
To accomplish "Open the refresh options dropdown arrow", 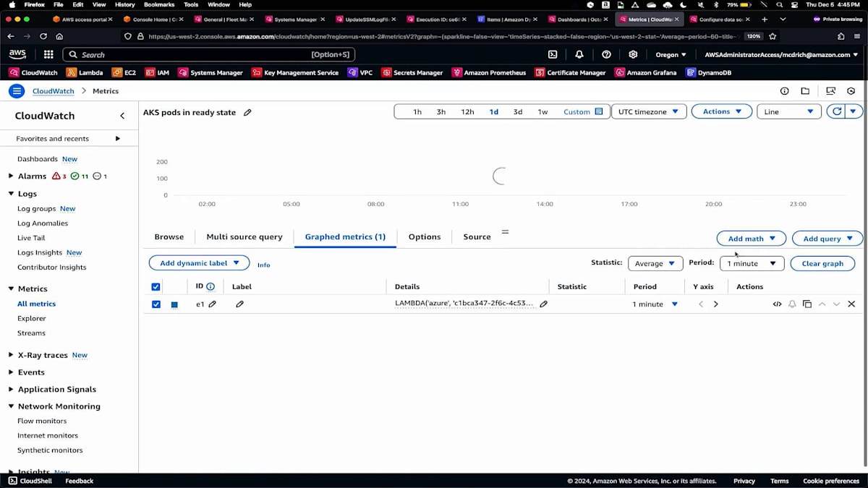I will (854, 111).
